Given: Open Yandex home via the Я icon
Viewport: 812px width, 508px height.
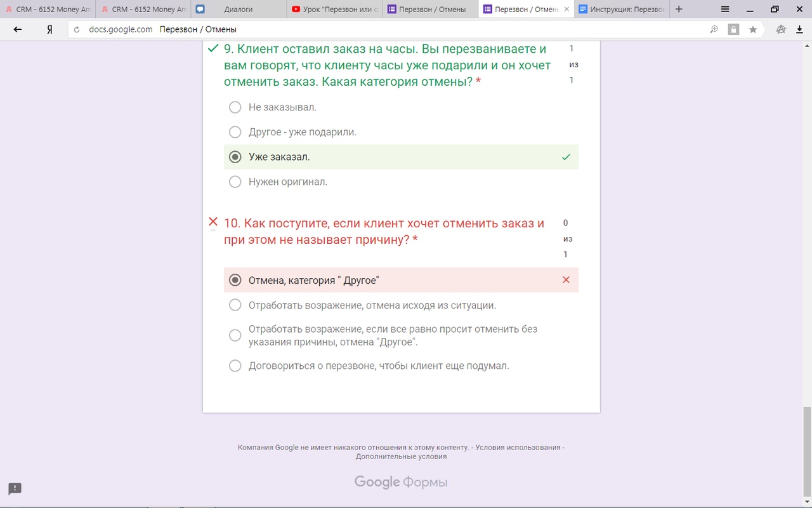Looking at the screenshot, I should 49,29.
